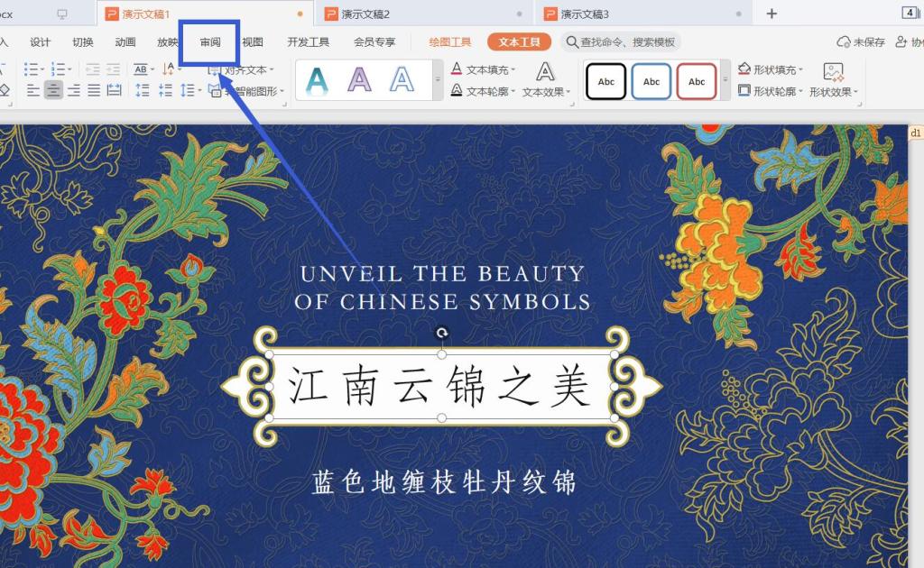Open the 形状效果 shape effects tool
The image size is (924, 568).
[831, 90]
